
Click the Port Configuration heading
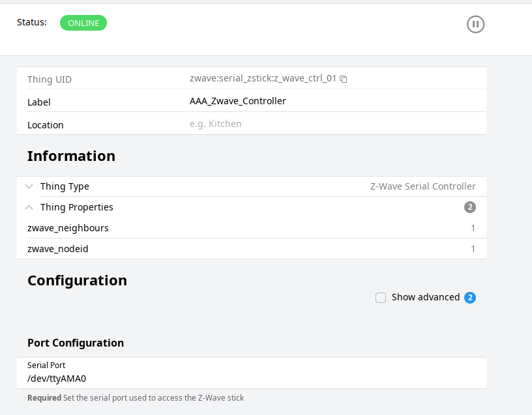click(76, 343)
